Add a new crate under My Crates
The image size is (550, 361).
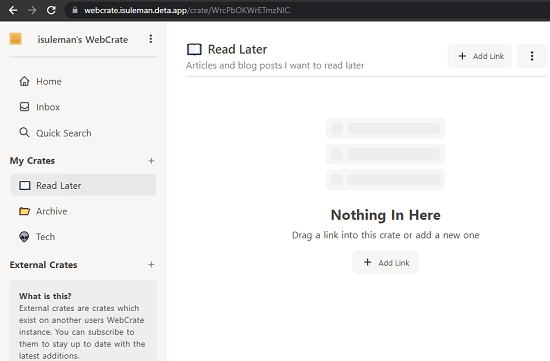click(x=151, y=161)
